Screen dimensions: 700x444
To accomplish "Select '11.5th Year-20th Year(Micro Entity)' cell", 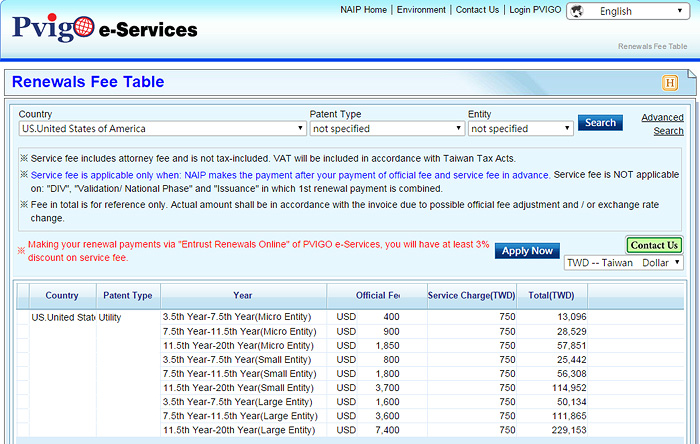I will click(x=238, y=345).
